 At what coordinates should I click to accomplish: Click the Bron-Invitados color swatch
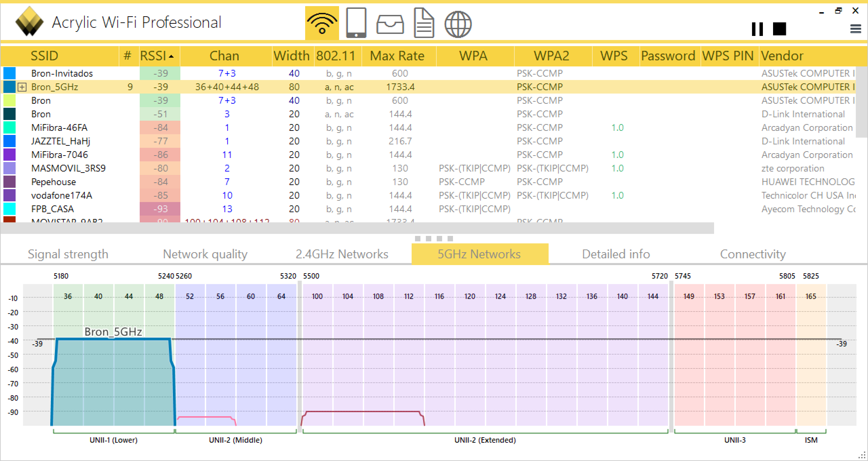point(9,73)
